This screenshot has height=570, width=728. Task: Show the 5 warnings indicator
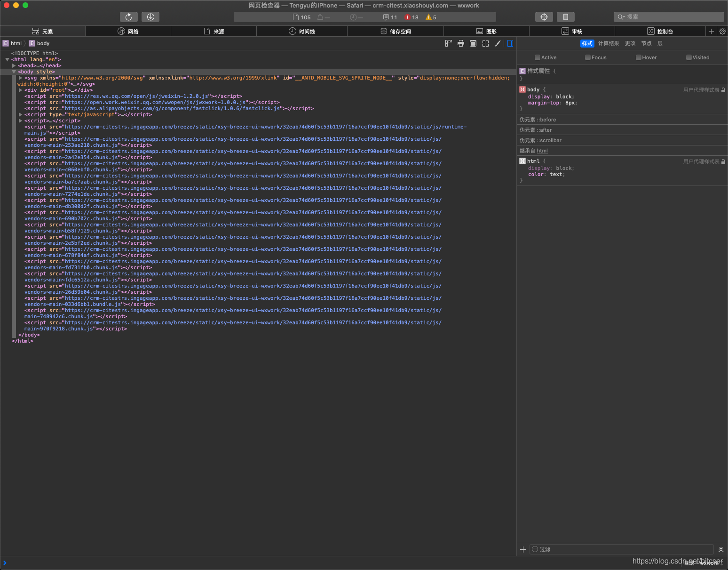431,17
